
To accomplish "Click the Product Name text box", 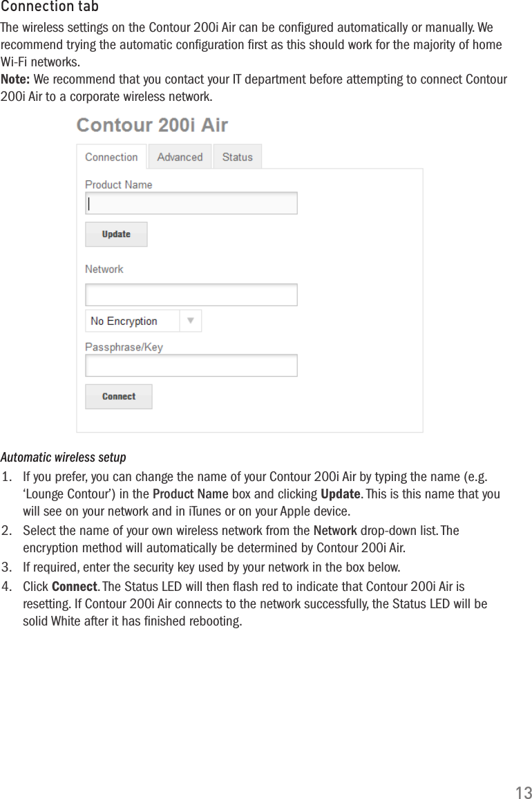I will (x=191, y=203).
